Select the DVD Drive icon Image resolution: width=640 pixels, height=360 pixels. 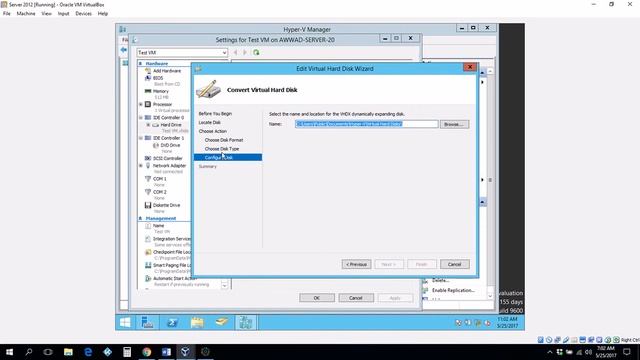click(x=156, y=145)
